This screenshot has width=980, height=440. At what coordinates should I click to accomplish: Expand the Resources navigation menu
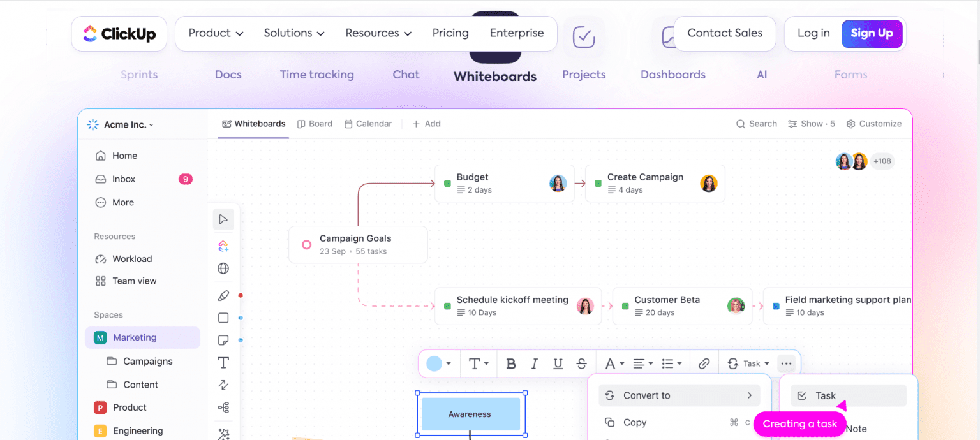coord(378,33)
